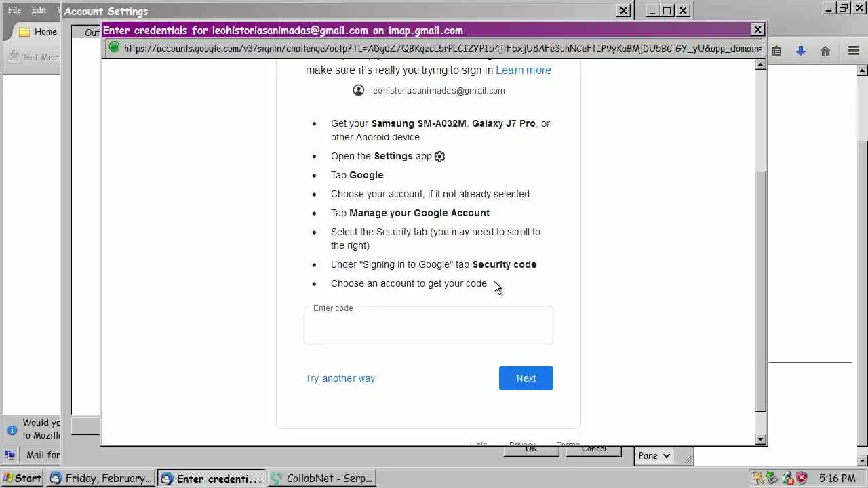Close the Enter credentials dialog
The width and height of the screenshot is (868, 488).
click(757, 29)
